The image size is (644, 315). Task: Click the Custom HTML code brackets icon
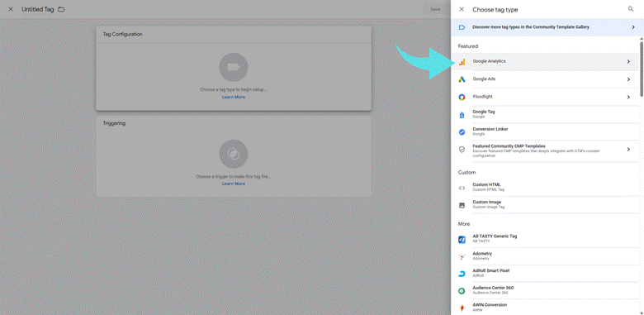(462, 188)
